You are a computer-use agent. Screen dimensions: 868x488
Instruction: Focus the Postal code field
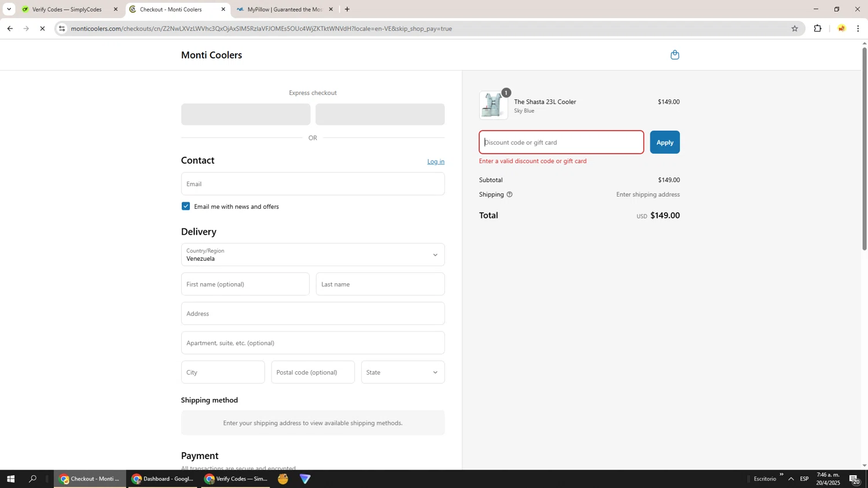click(312, 372)
